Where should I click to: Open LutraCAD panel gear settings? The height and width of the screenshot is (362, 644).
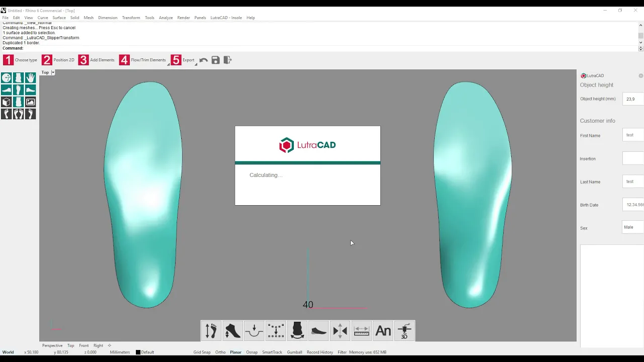pos(640,76)
